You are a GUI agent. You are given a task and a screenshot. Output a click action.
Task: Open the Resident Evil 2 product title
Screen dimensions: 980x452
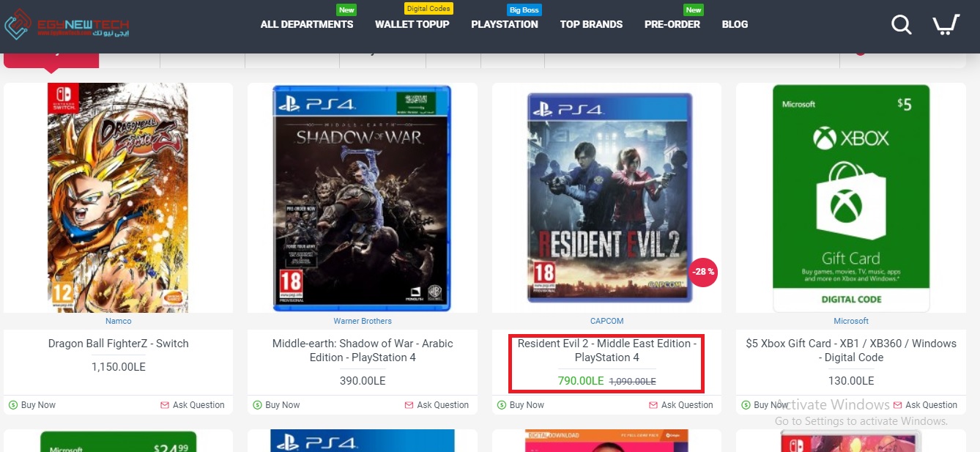[606, 350]
